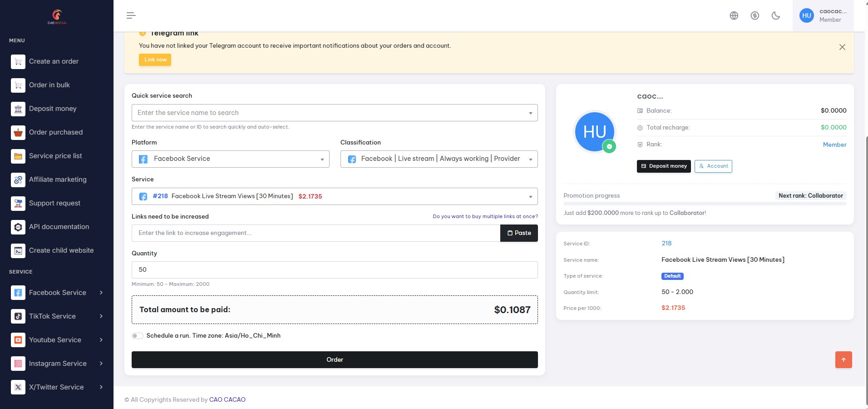Expand Youtube Service sidebar chevron
This screenshot has height=409, width=868.
point(101,340)
